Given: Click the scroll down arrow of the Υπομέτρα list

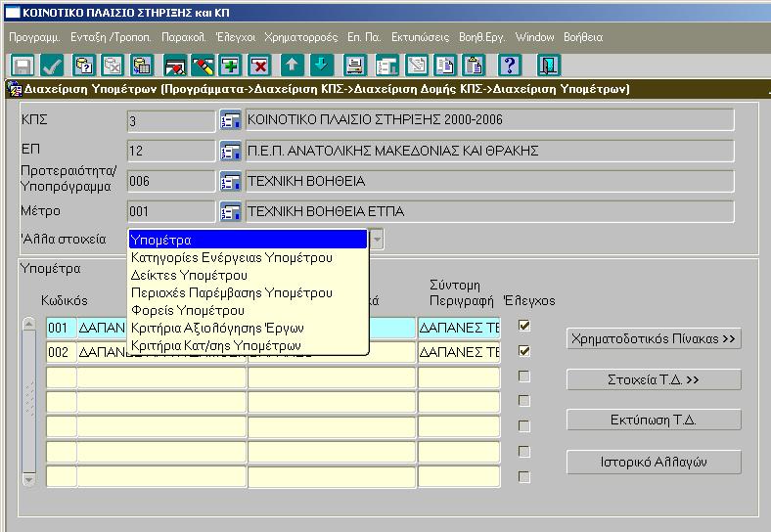Looking at the screenshot, I should (x=29, y=478).
